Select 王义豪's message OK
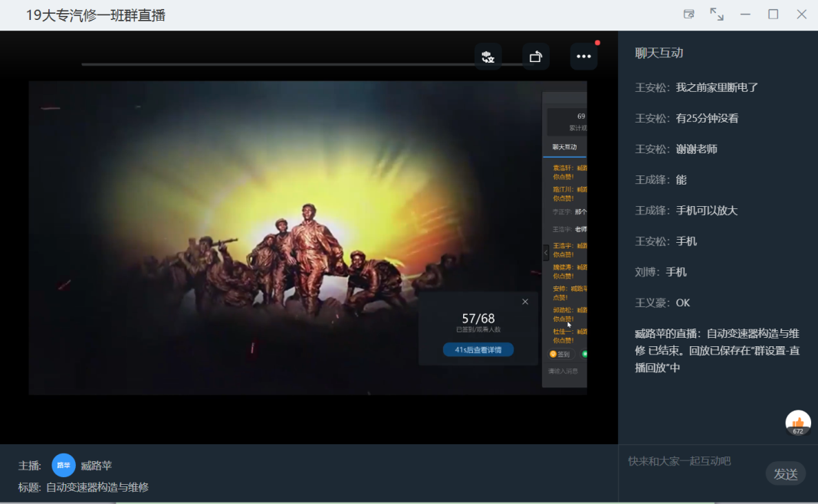This screenshot has width=818, height=504. pyautogui.click(x=683, y=303)
